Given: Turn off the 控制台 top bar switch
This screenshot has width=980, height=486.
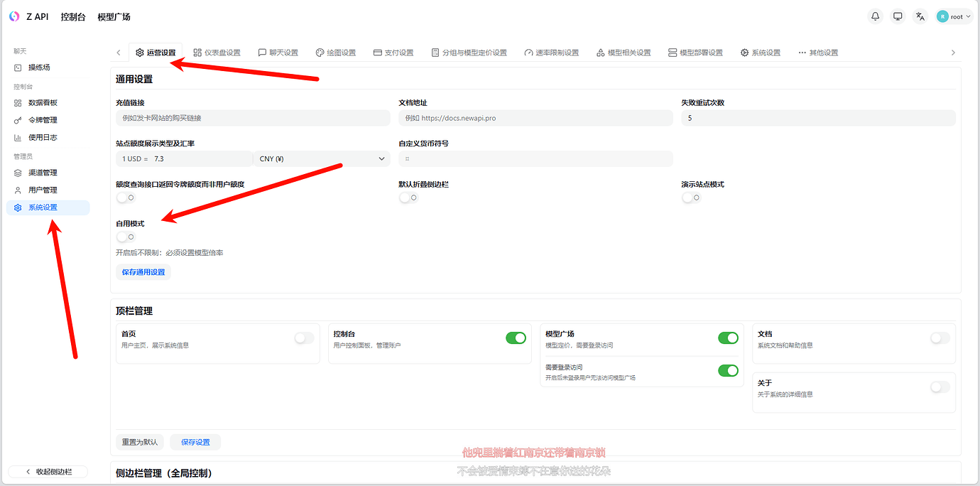Looking at the screenshot, I should tap(516, 338).
